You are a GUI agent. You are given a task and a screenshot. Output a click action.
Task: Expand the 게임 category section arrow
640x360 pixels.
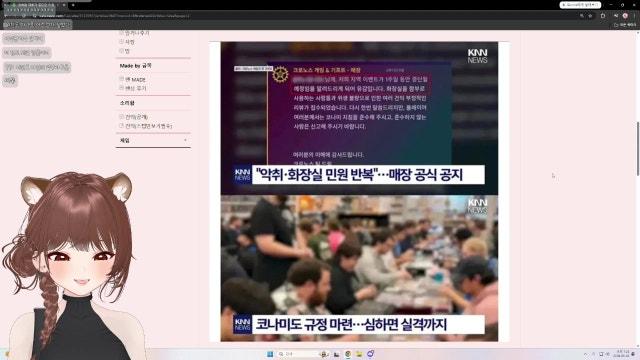[185, 140]
